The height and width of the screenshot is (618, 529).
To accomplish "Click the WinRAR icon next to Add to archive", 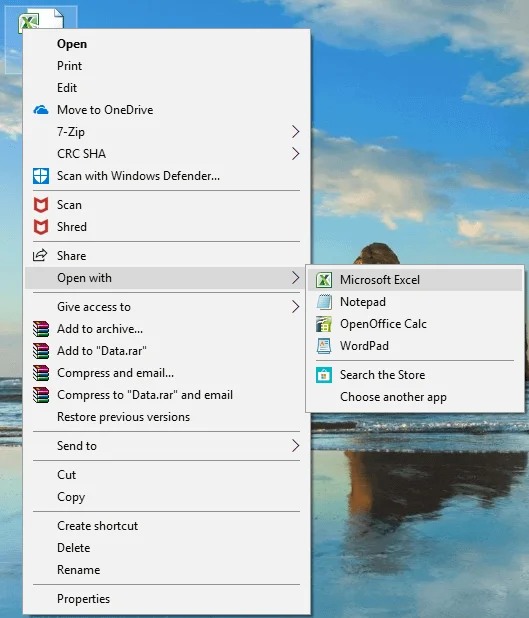I will click(x=41, y=329).
